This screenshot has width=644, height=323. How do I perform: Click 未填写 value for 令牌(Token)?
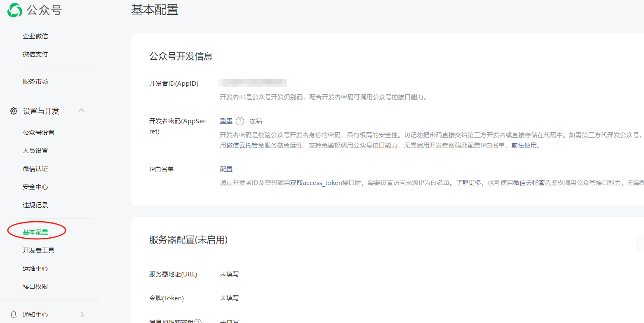tap(229, 298)
